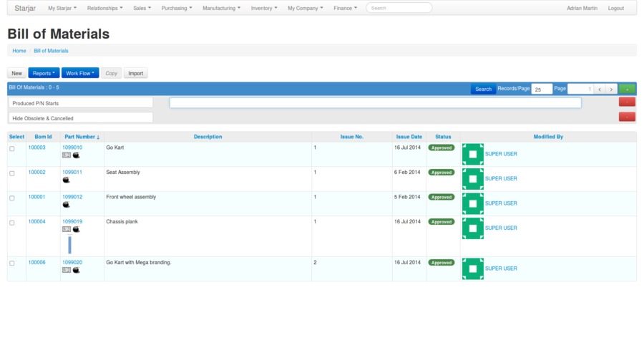Viewport: 644px width, 358px height.
Task: Open the Produced P/N Starts filter selector
Action: tap(81, 103)
